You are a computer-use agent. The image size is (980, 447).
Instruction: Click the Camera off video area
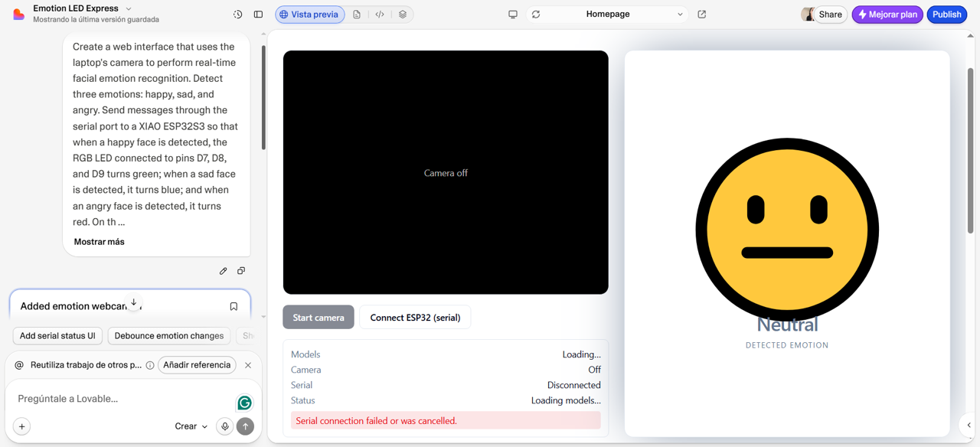coord(446,172)
